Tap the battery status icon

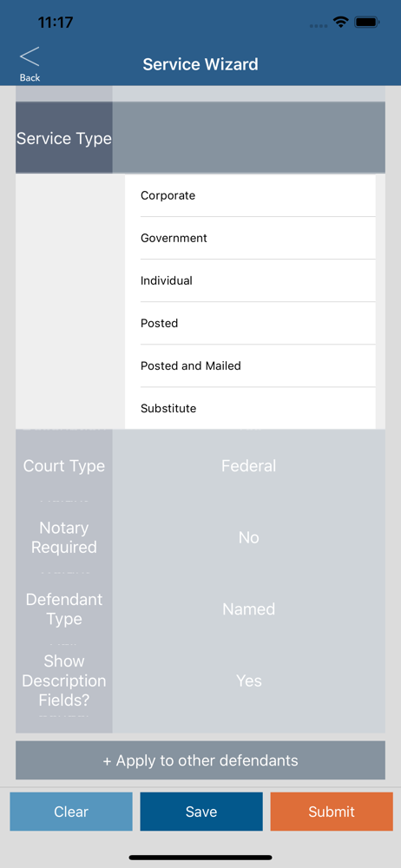[366, 23]
